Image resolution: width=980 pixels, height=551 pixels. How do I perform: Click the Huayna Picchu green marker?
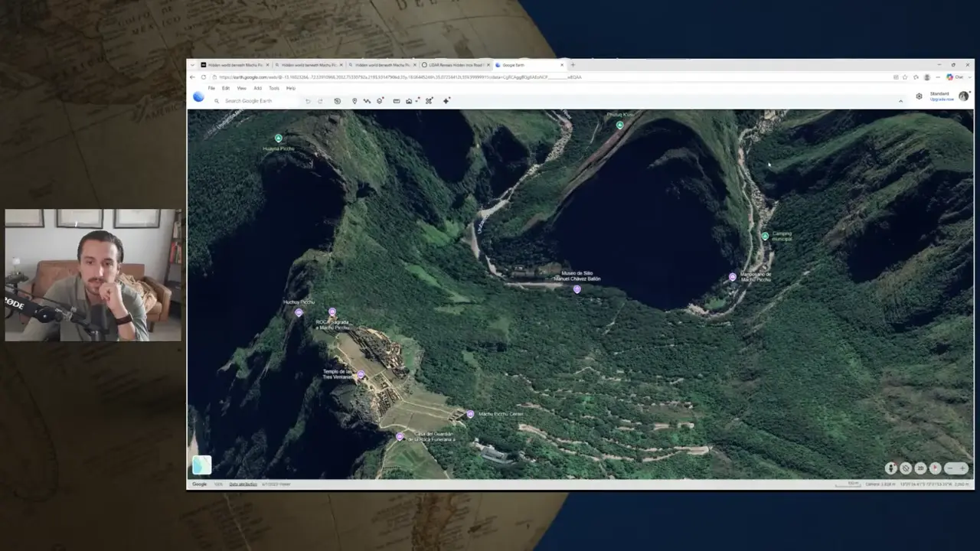click(x=279, y=139)
